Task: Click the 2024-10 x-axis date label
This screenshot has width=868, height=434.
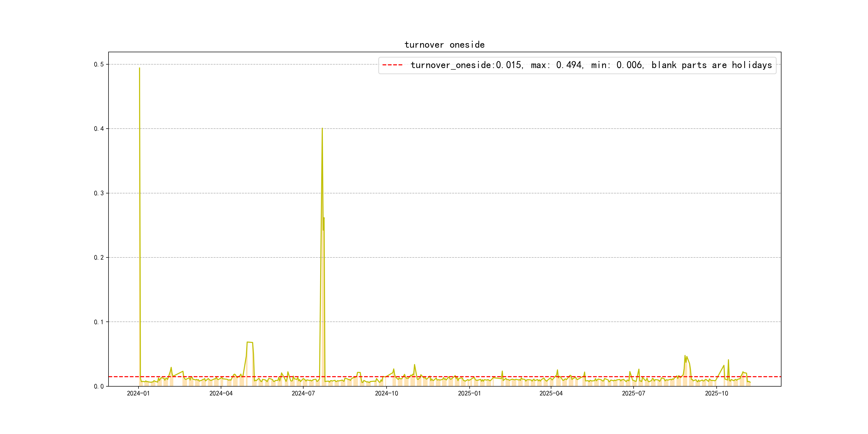Action: point(387,393)
